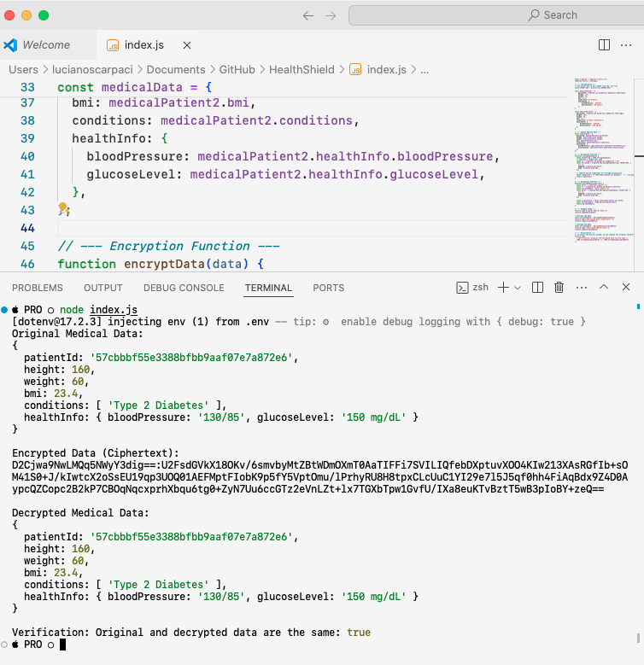This screenshot has width=644, height=665.
Task: Click underlined index.js in terminal command
Action: [x=114, y=310]
